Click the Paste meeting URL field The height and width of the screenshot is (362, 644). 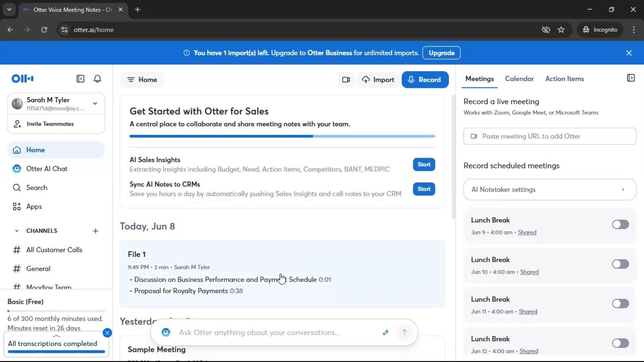(549, 136)
